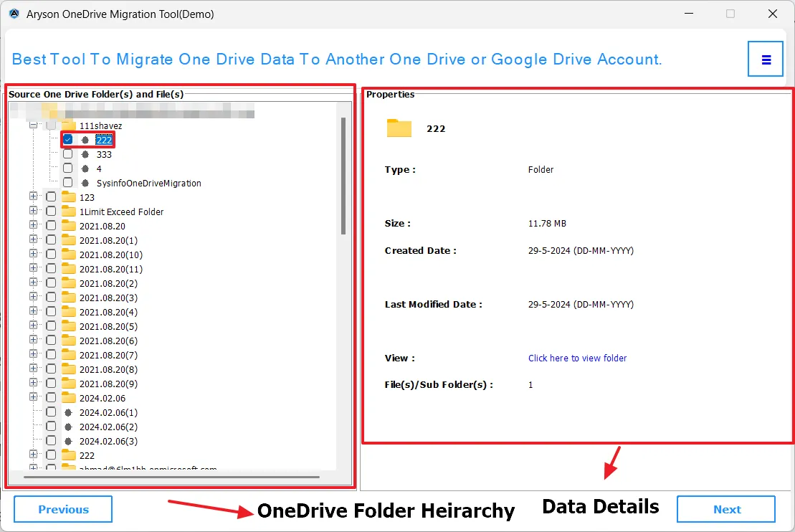Click the gear icon beside 333
This screenshot has height=532, width=795.
(85, 154)
